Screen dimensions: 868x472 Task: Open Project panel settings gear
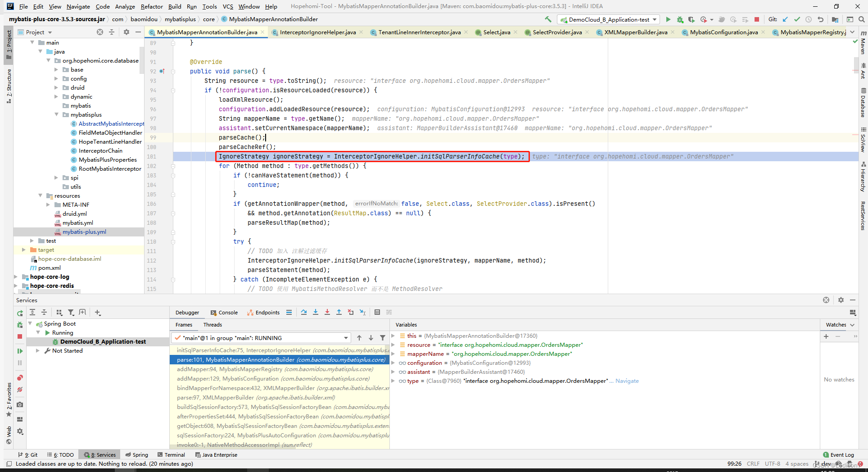click(127, 32)
